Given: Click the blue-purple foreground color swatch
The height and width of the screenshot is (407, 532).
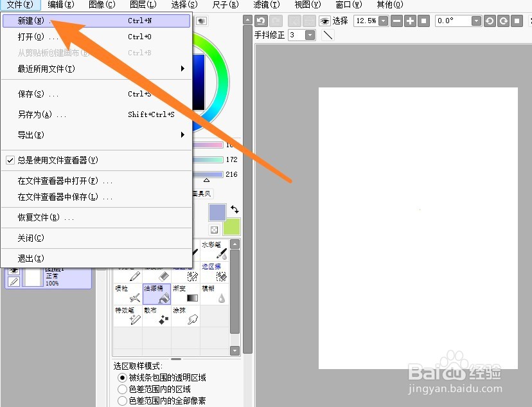Looking at the screenshot, I should (217, 212).
